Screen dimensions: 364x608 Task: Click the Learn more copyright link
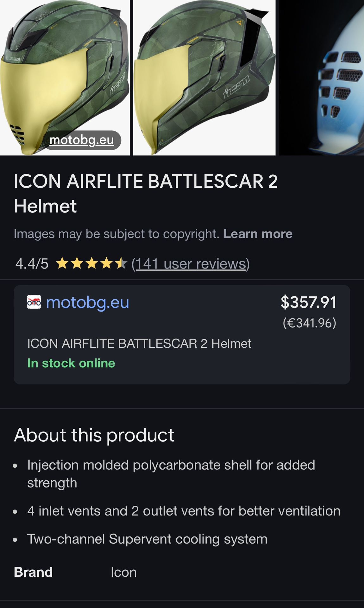(258, 234)
